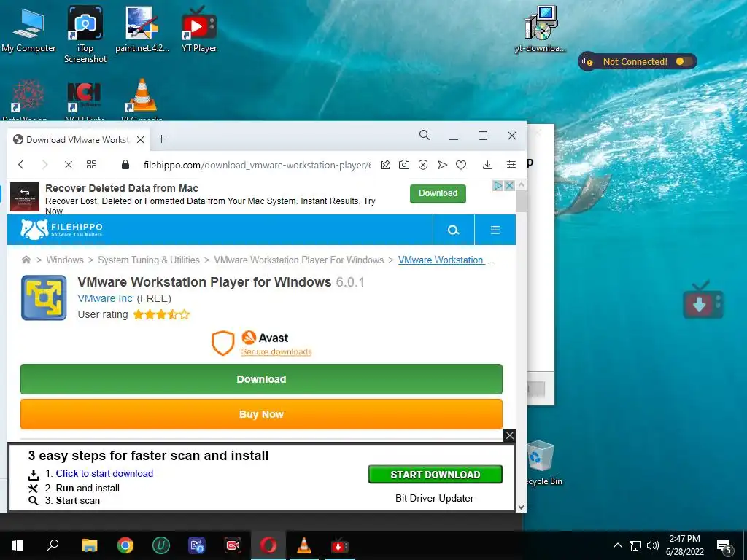Image resolution: width=747 pixels, height=560 pixels.
Task: Open a new browser tab with plus
Action: tap(161, 139)
